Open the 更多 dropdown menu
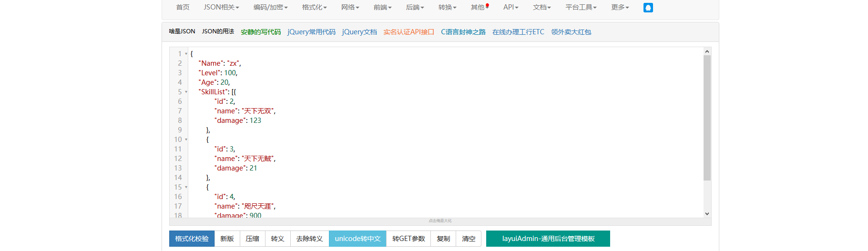 click(x=620, y=7)
